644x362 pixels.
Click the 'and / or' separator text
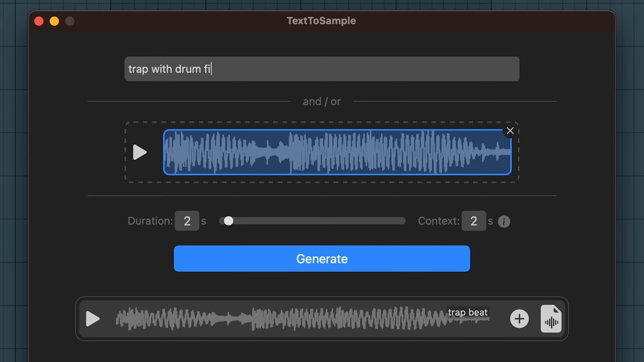[x=322, y=101]
